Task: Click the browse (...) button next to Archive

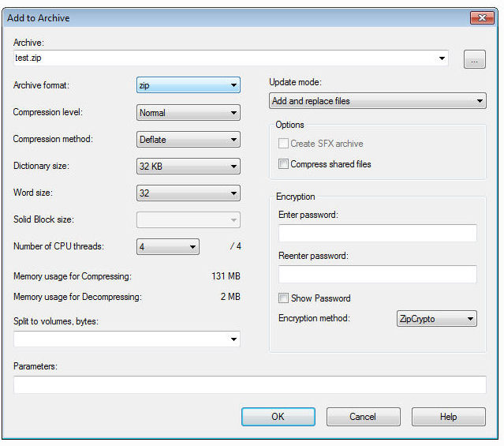Action: (x=475, y=59)
